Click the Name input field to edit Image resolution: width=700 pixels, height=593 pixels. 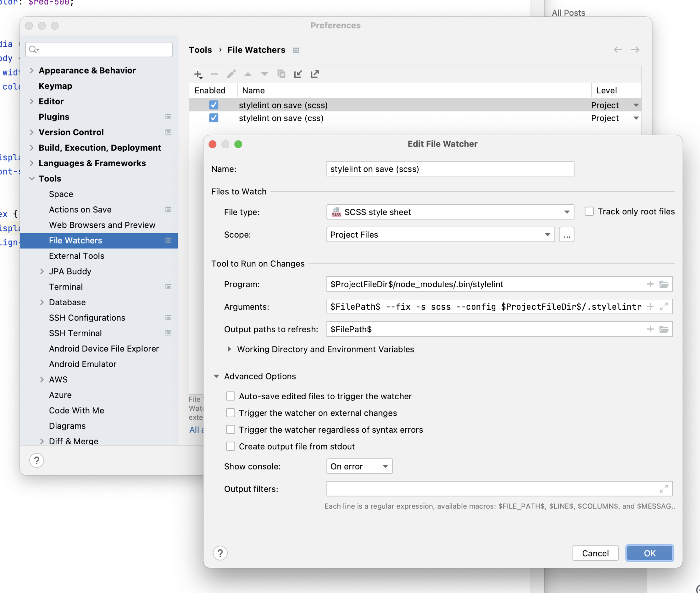pyautogui.click(x=450, y=169)
